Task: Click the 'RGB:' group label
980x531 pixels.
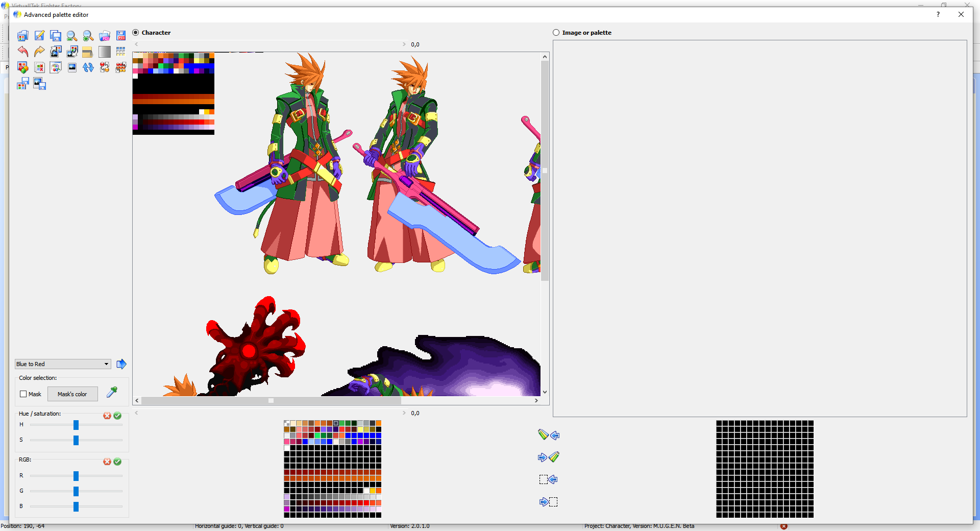Action: click(25, 460)
